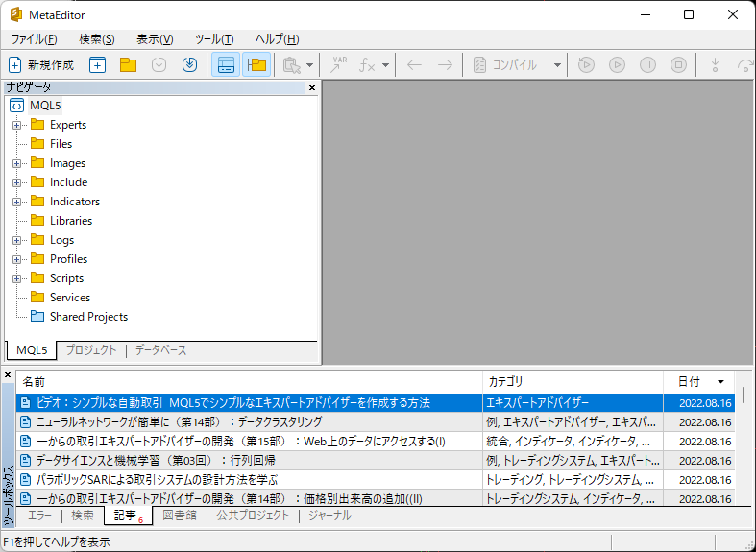The height and width of the screenshot is (552, 756).
Task: Select the MQL5 root tree node
Action: (x=45, y=105)
